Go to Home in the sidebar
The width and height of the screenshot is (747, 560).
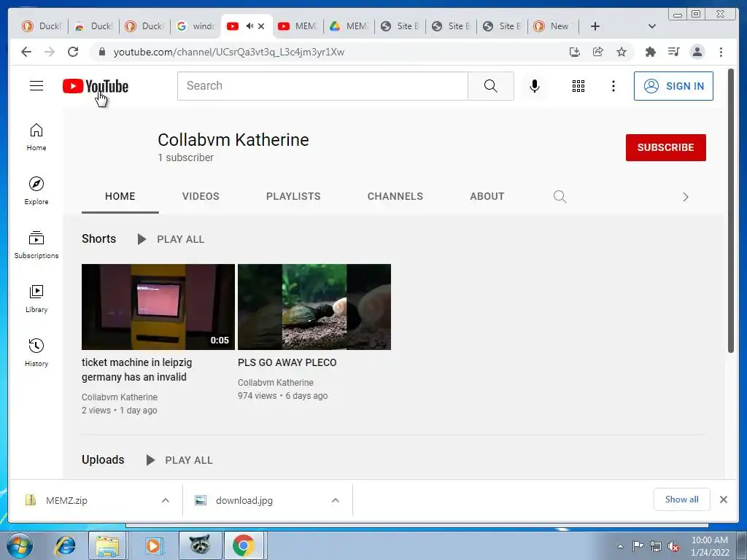click(x=36, y=137)
